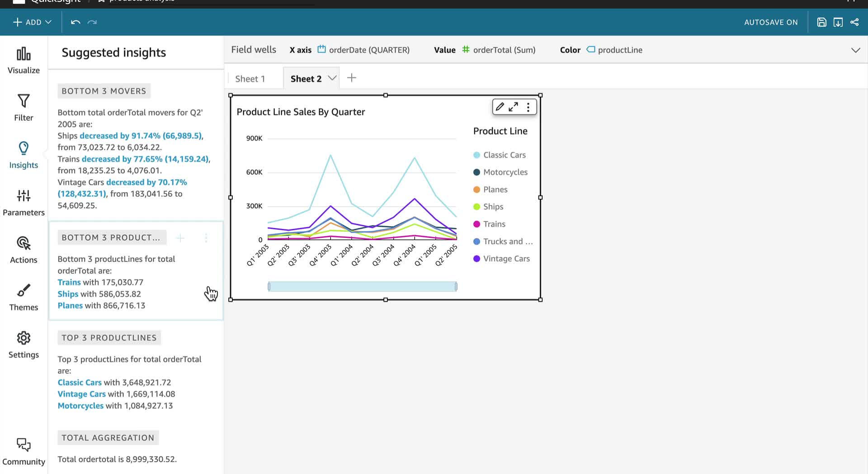Toggle Vintage Cars series in legend

(x=501, y=259)
